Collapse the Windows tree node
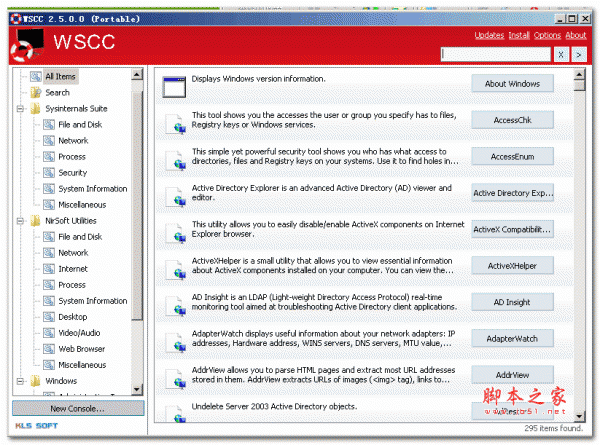Image resolution: width=600 pixels, height=445 pixels. 20,381
